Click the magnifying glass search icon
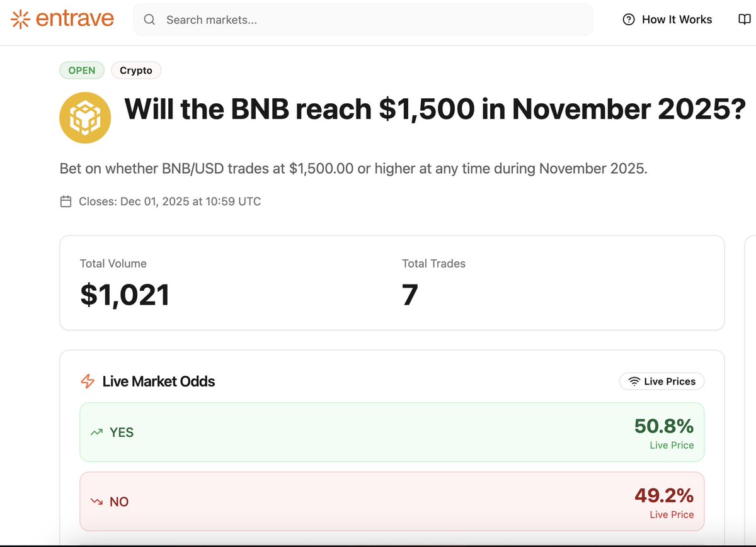Image resolution: width=756 pixels, height=547 pixels. 149,20
